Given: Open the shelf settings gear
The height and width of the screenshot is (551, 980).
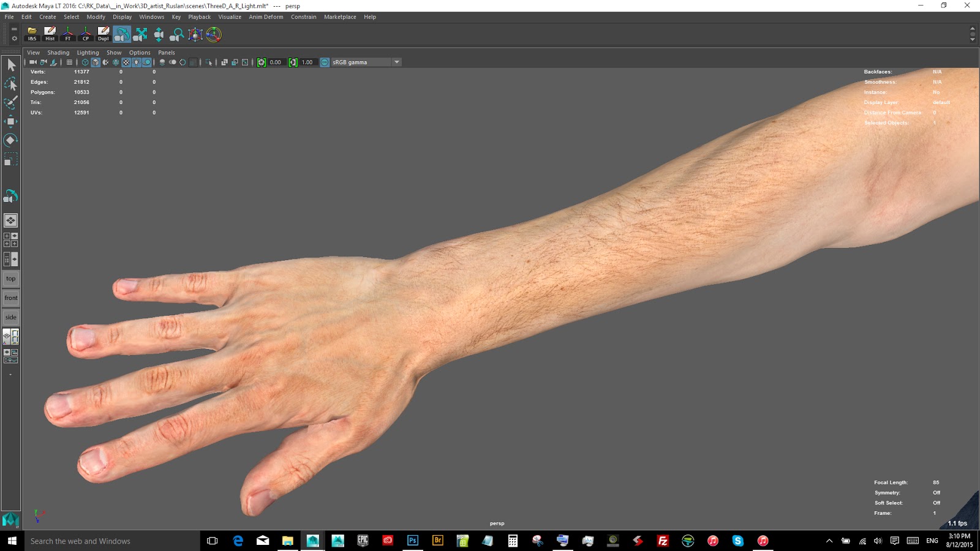Looking at the screenshot, I should (14, 38).
